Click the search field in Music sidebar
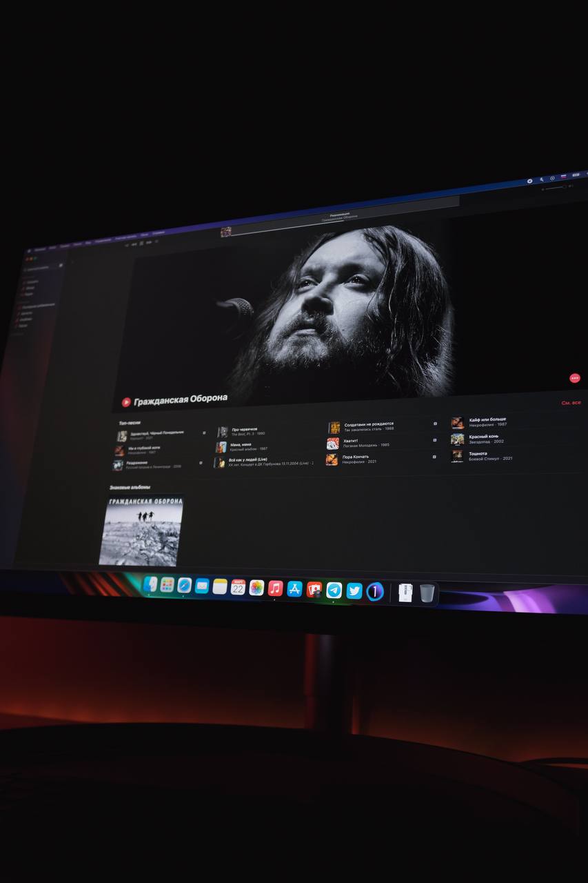Viewport: 588px width, 883px height. pyautogui.click(x=43, y=267)
